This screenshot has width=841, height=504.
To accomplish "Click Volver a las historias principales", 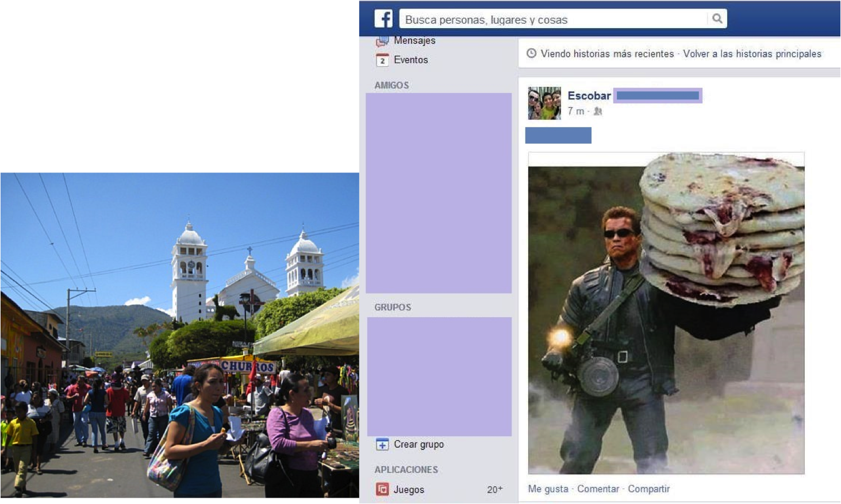I will pos(752,53).
